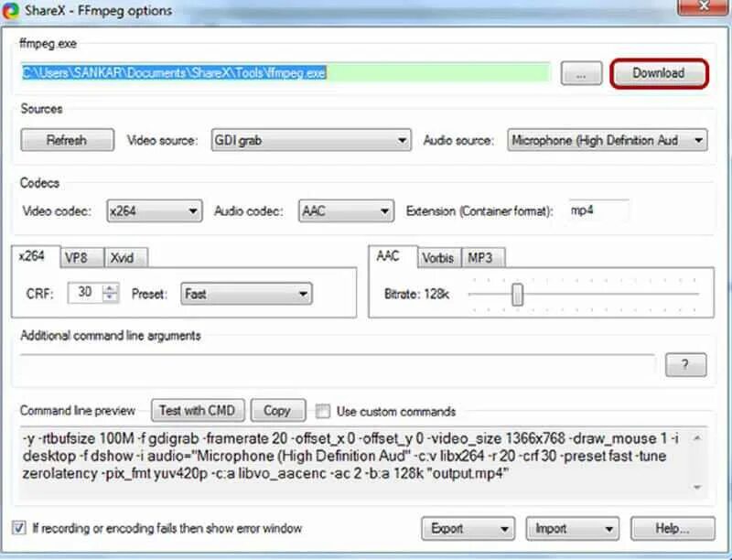Screen dimensions: 732x560
Task: Decrease CRF value with down arrow
Action: tap(110, 297)
